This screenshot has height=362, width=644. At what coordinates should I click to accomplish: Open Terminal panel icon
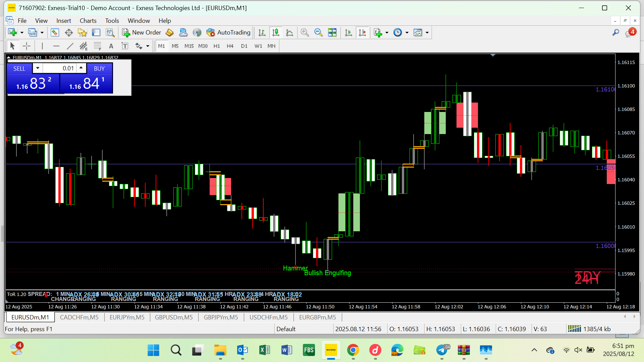point(96,33)
